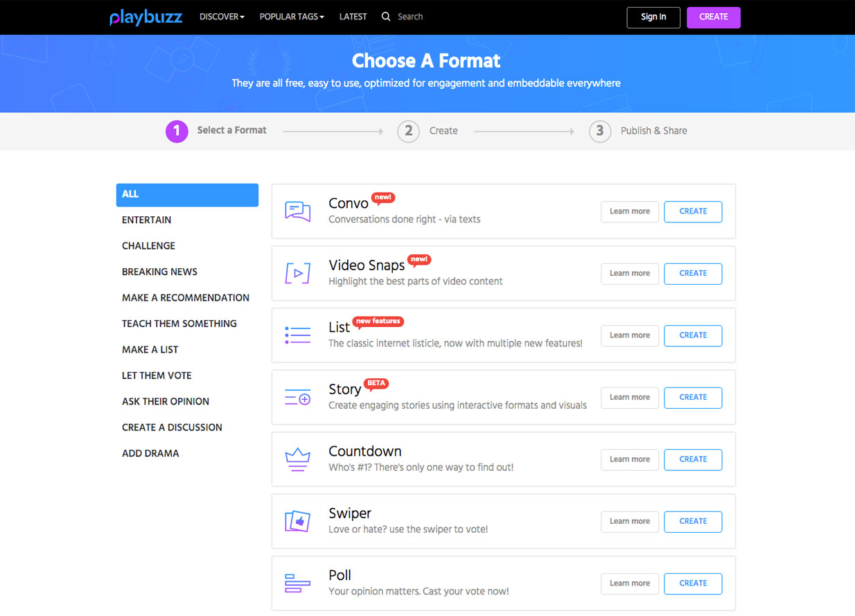Create a Poll item
This screenshot has width=855, height=616.
693,583
